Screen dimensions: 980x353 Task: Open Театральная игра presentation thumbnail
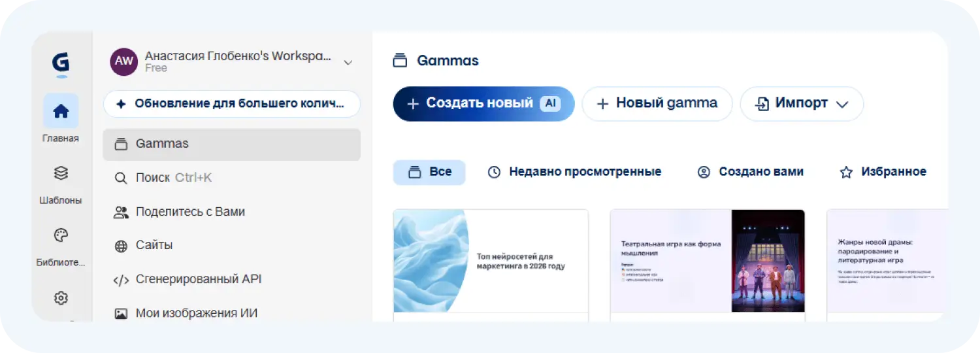pyautogui.click(x=707, y=261)
